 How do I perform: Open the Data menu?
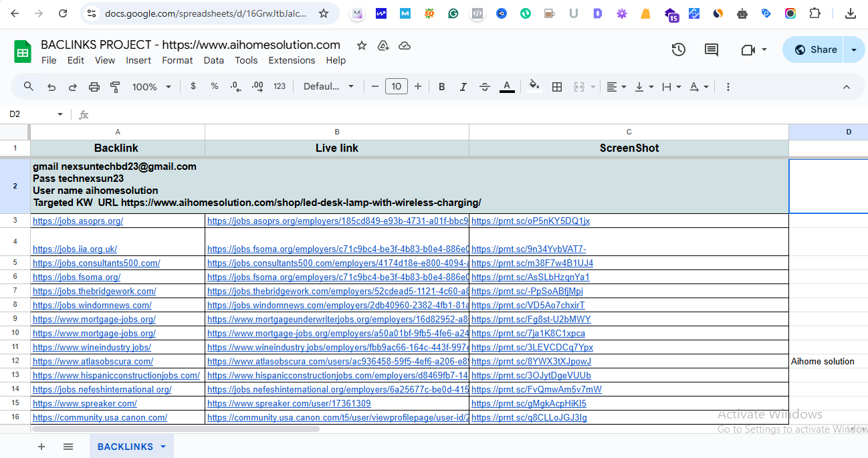tap(214, 60)
